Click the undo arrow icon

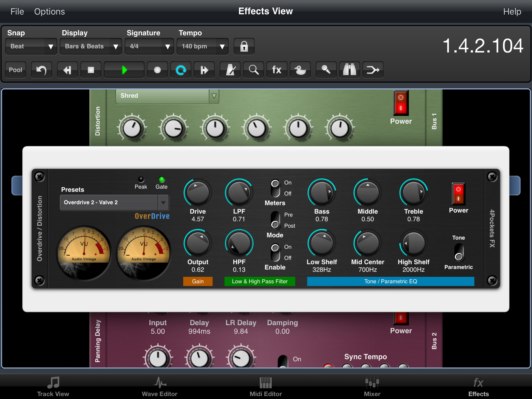tap(41, 70)
